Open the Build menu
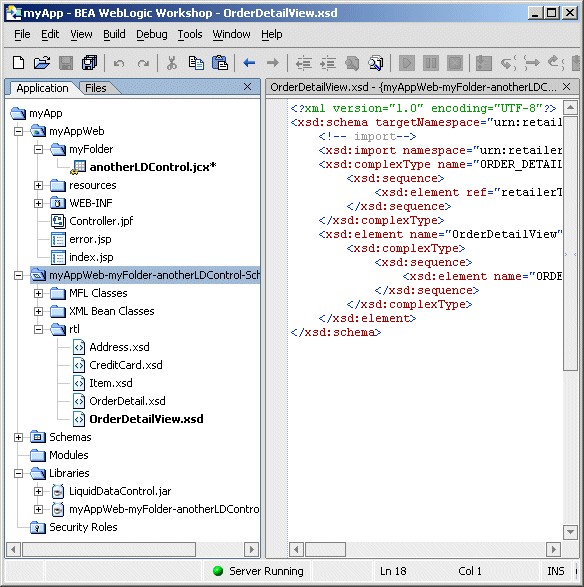 click(114, 34)
